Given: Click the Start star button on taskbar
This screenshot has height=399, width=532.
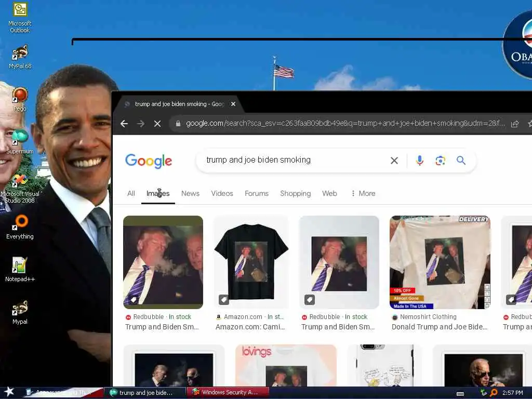Looking at the screenshot, I should [x=9, y=392].
